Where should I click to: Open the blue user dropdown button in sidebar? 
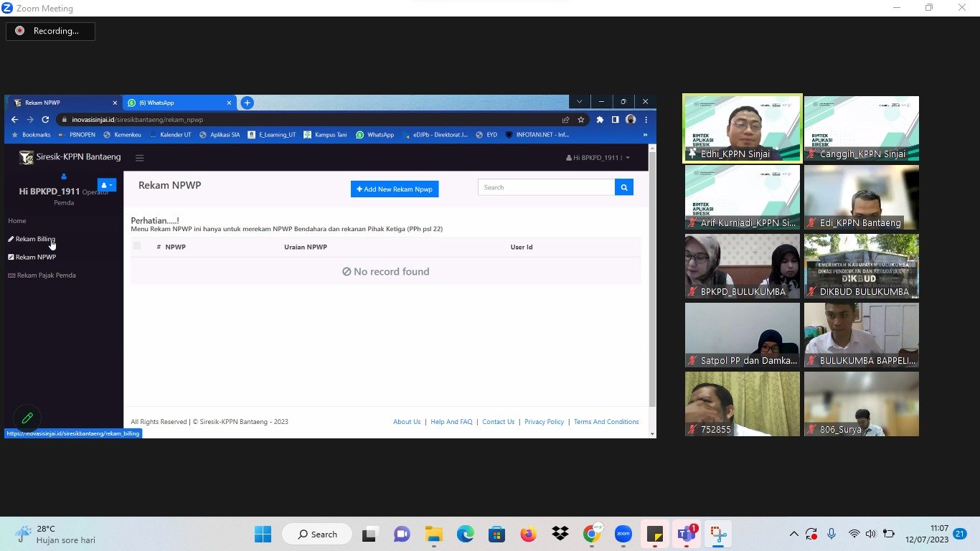[106, 185]
